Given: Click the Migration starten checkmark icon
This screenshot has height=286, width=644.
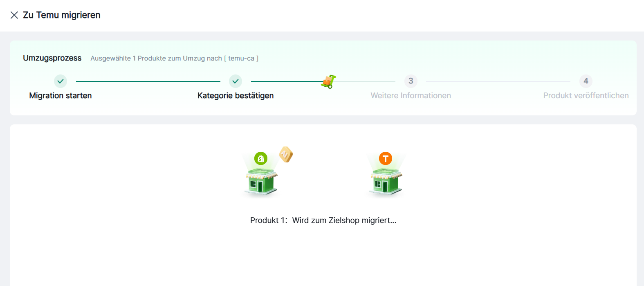Looking at the screenshot, I should click(x=61, y=81).
